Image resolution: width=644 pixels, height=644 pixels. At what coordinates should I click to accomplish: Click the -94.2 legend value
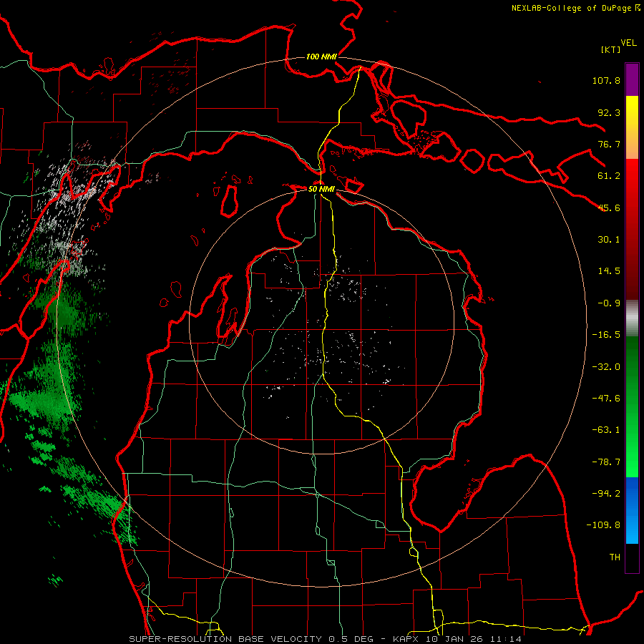[x=606, y=494]
